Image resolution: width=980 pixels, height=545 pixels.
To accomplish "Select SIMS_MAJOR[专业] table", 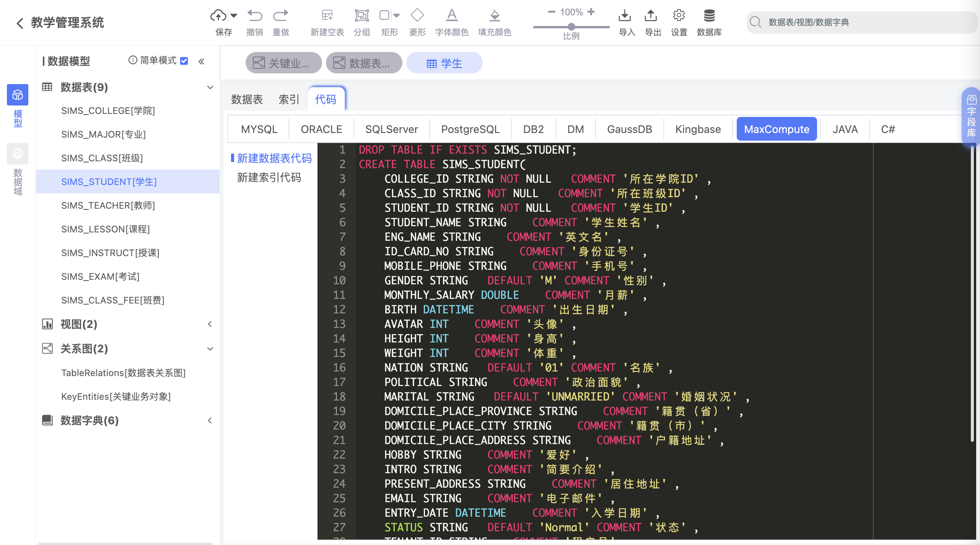I will tap(104, 135).
